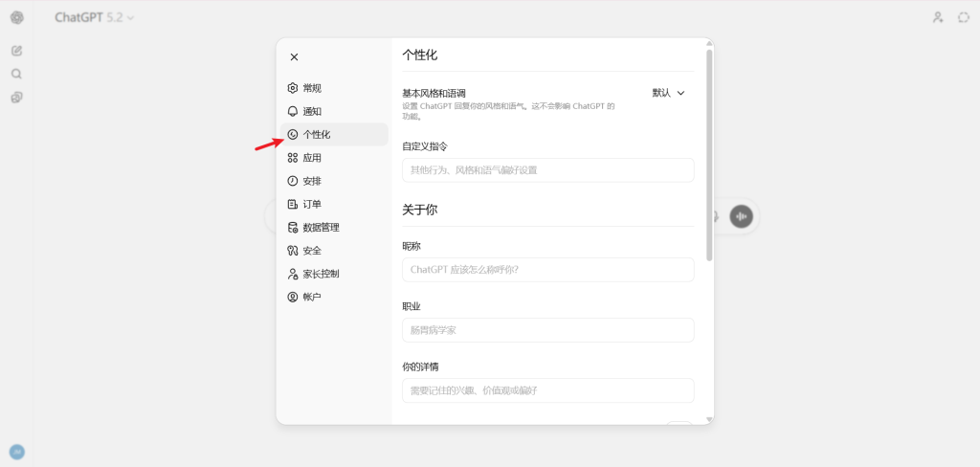Open search chats magnifier icon
Image resolution: width=980 pixels, height=467 pixels.
(17, 74)
